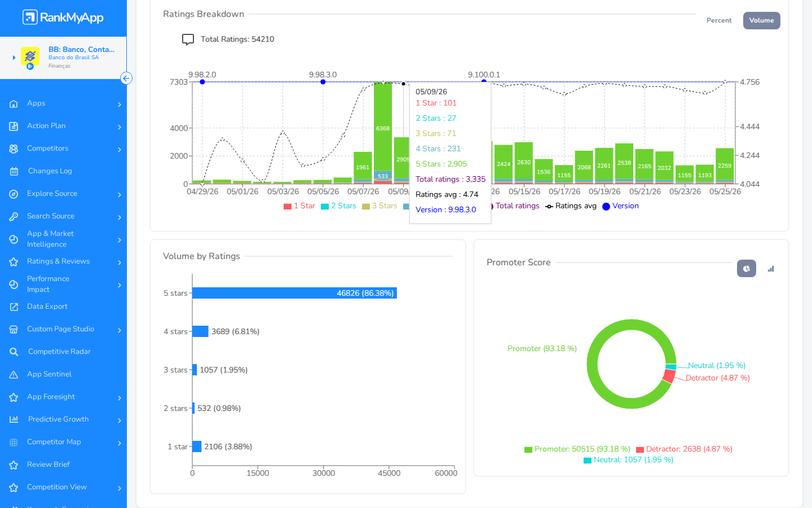Switch Ratings Breakdown to Volume
Image resolution: width=812 pixels, height=508 pixels.
(x=762, y=20)
